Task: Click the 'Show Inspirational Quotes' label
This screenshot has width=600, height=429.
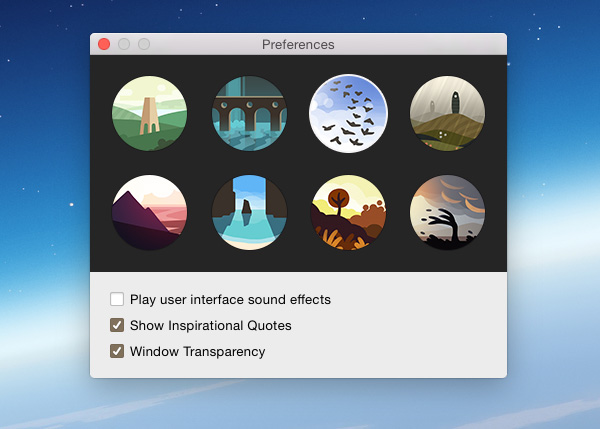Action: click(x=210, y=325)
